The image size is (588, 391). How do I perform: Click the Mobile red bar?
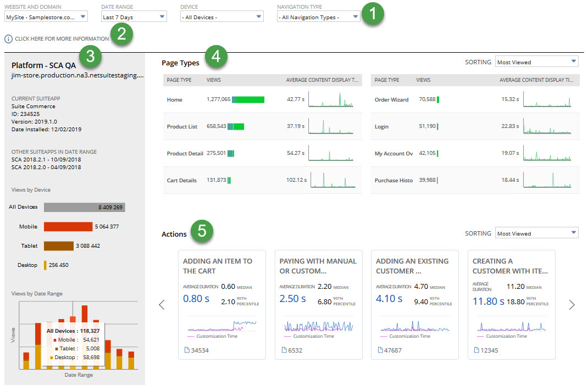(68, 226)
